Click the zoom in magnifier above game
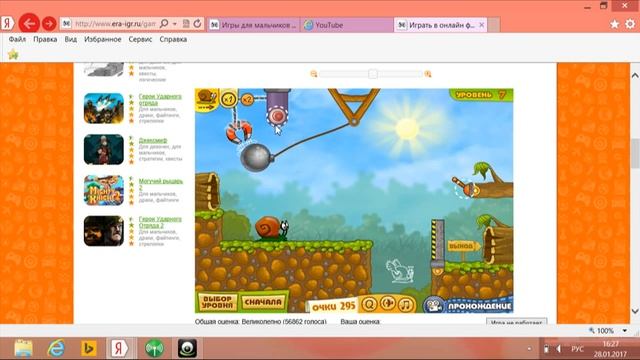Screen dimensions: 640x360 (x=428, y=74)
